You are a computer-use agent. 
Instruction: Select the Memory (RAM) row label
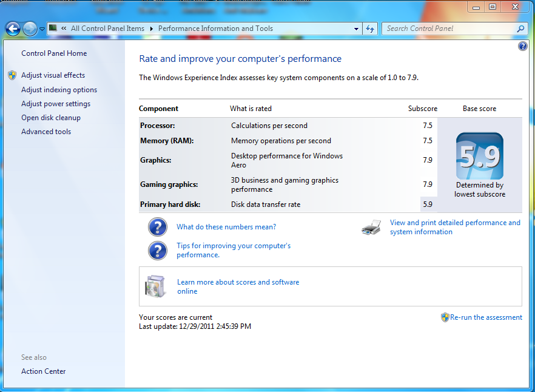167,141
